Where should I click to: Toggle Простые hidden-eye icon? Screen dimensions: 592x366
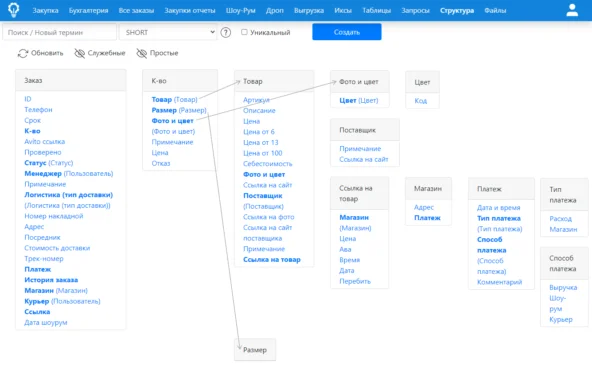pyautogui.click(x=142, y=53)
